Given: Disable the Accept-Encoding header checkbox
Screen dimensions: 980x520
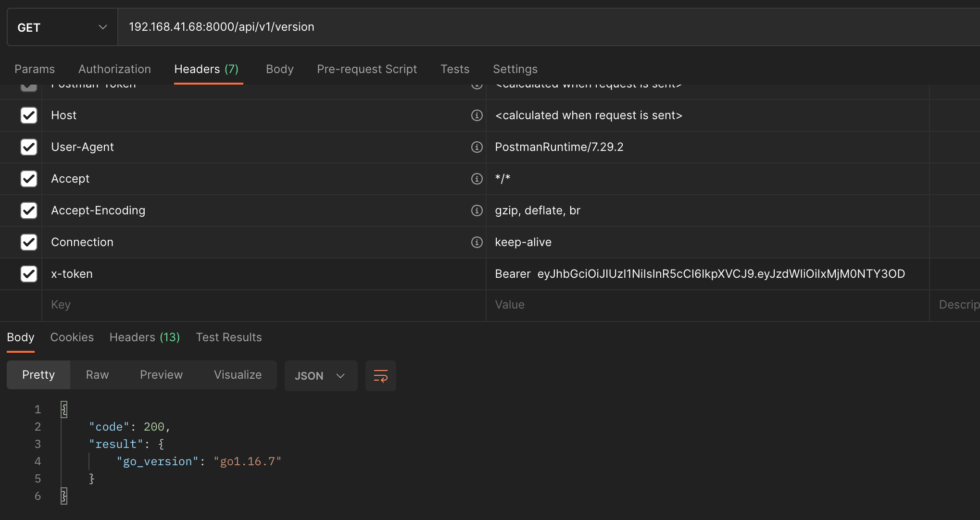Looking at the screenshot, I should [29, 210].
